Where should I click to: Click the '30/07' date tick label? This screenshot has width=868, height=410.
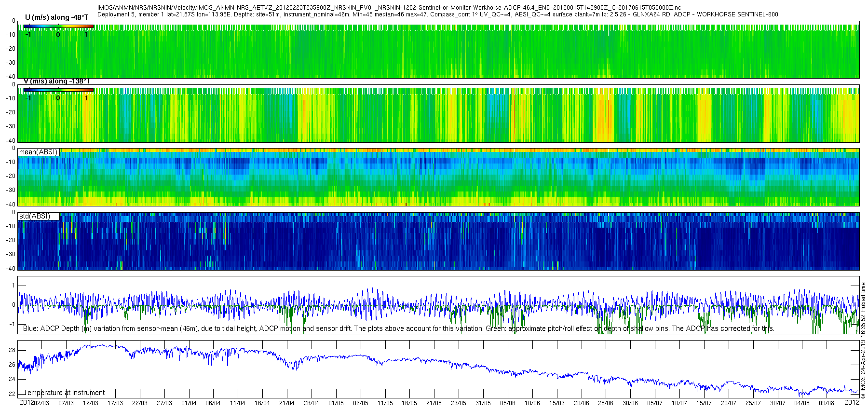coord(778,403)
